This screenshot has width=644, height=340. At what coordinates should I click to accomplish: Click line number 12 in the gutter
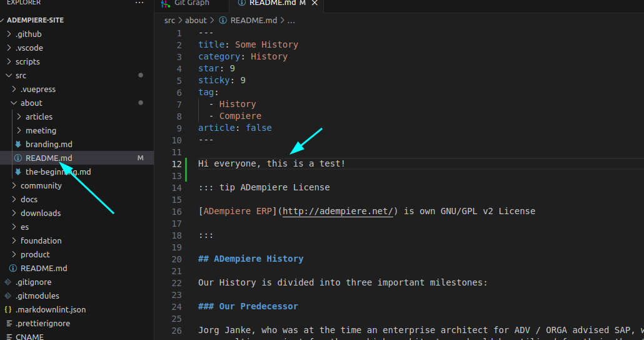click(x=176, y=164)
